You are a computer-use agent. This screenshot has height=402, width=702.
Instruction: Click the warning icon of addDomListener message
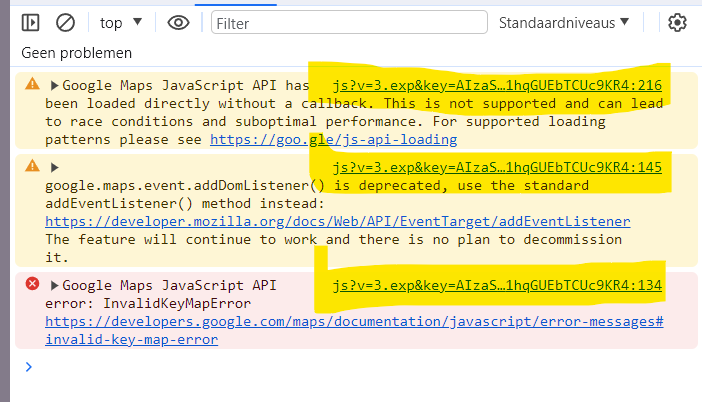tap(32, 166)
